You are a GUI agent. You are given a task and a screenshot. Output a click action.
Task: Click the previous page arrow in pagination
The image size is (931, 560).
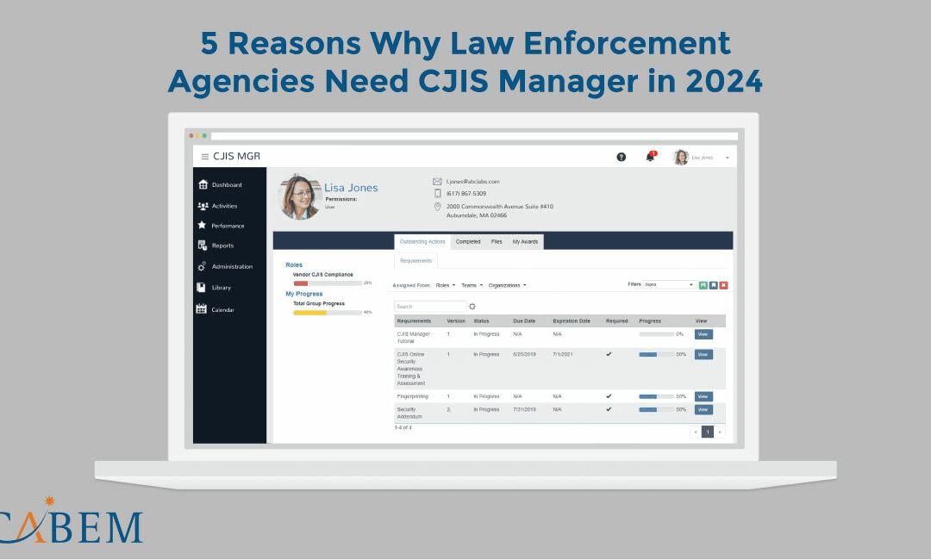click(696, 432)
